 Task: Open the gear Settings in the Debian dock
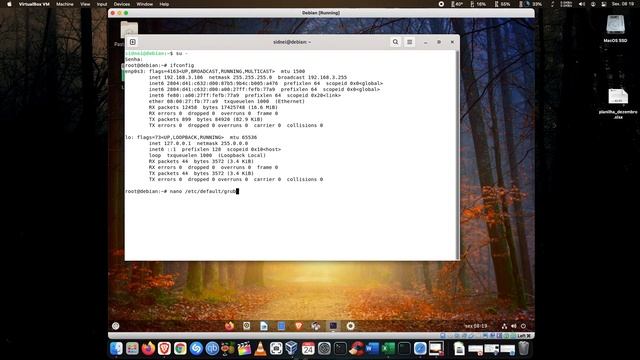tap(351, 326)
